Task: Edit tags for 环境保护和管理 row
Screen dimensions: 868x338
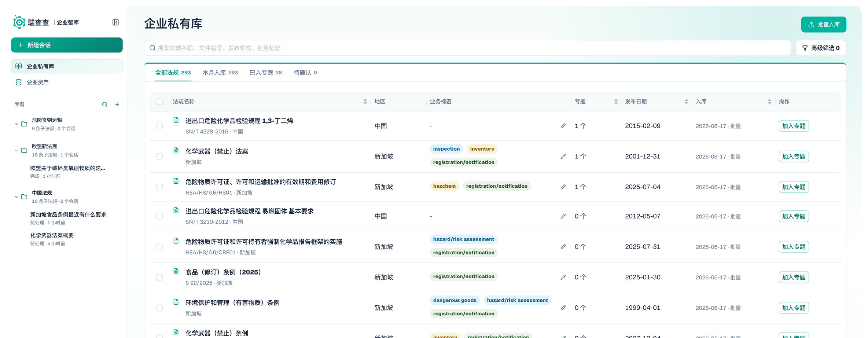Action: click(563, 308)
